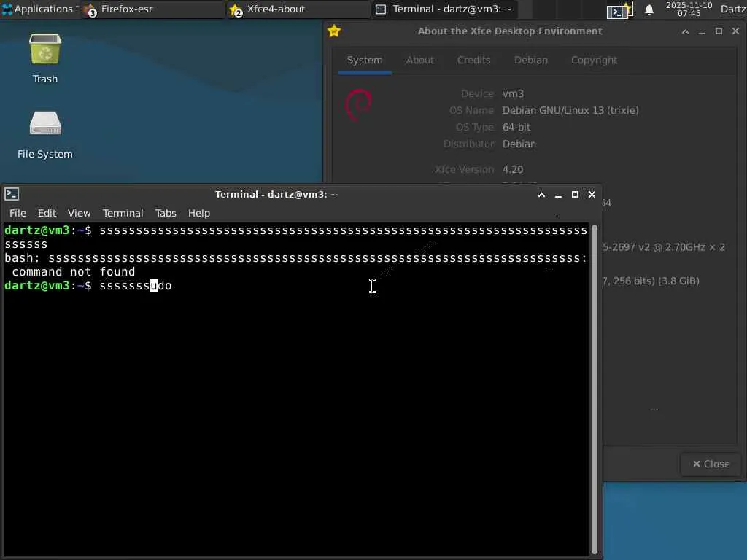
Task: Click the Distributor 'Debian' value
Action: click(519, 144)
